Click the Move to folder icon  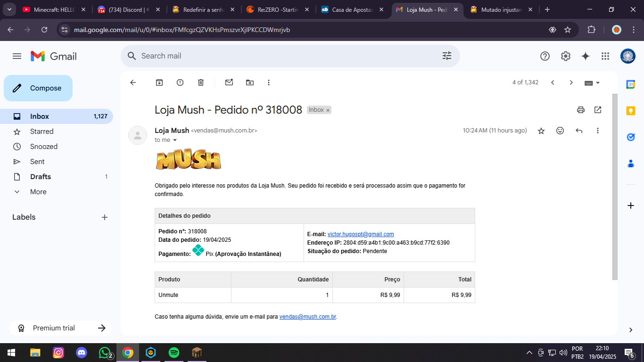click(x=250, y=82)
